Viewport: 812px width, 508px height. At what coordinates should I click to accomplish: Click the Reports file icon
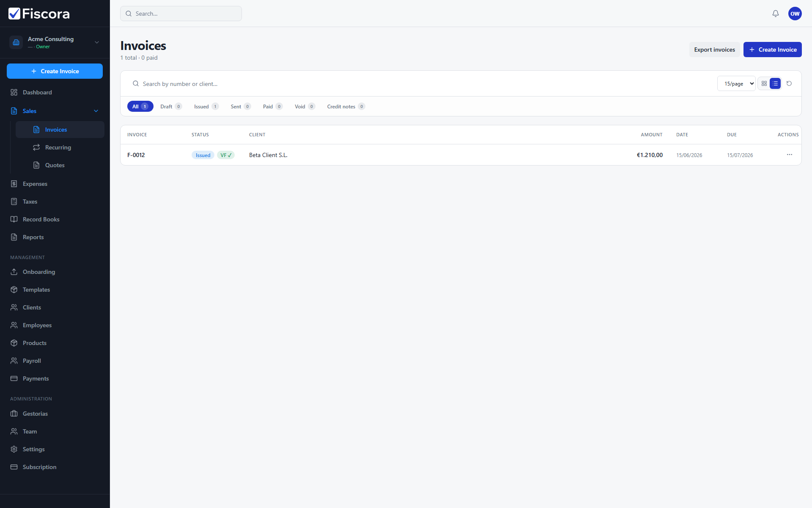(x=14, y=237)
